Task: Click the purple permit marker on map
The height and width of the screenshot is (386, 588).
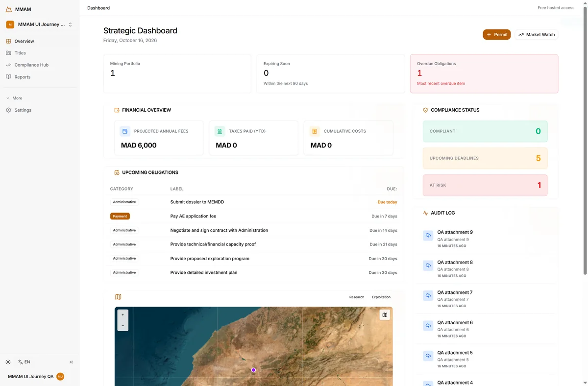Action: 253,370
